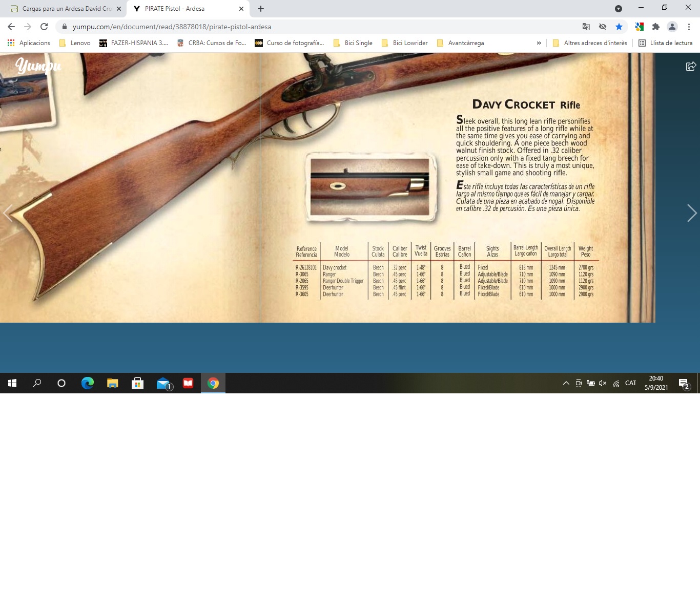700x610 pixels.
Task: Open the Chrome profile avatar
Action: [x=672, y=27]
